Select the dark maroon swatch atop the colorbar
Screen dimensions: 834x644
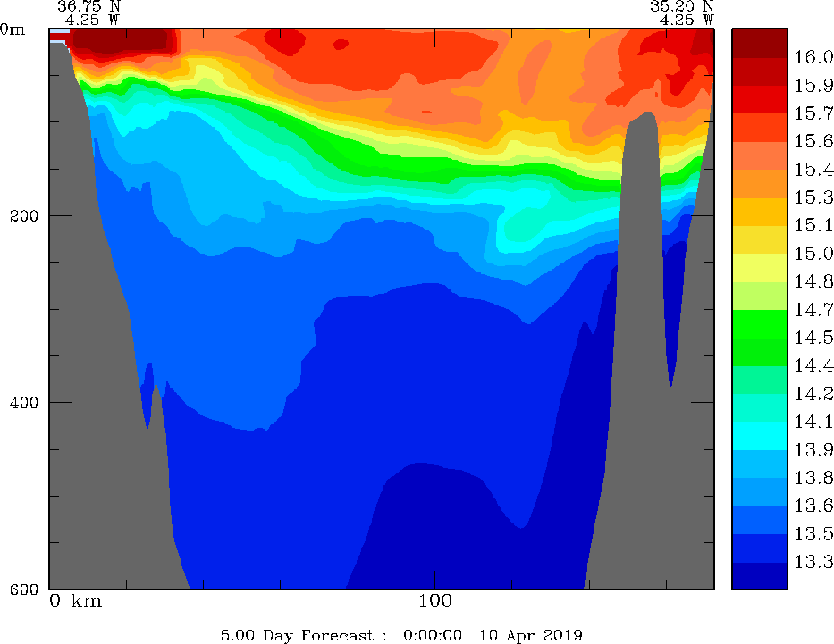coord(760,43)
